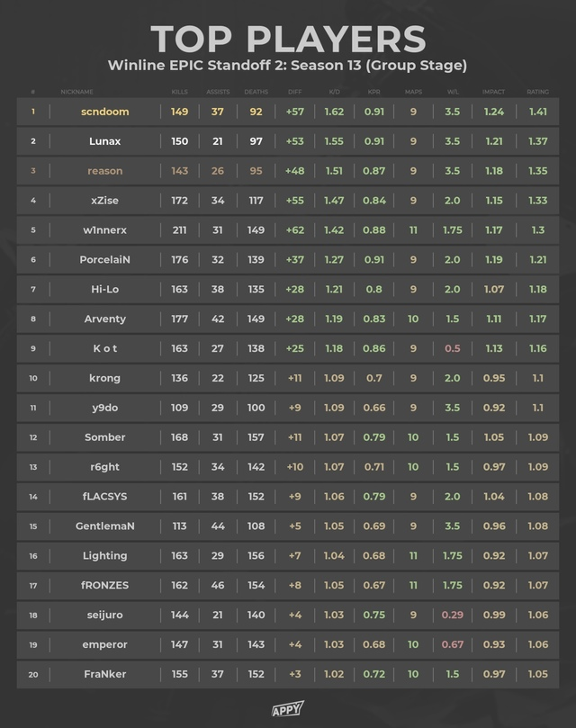
Task: Click K o t's W/L value 0.5
Action: pyautogui.click(x=453, y=348)
